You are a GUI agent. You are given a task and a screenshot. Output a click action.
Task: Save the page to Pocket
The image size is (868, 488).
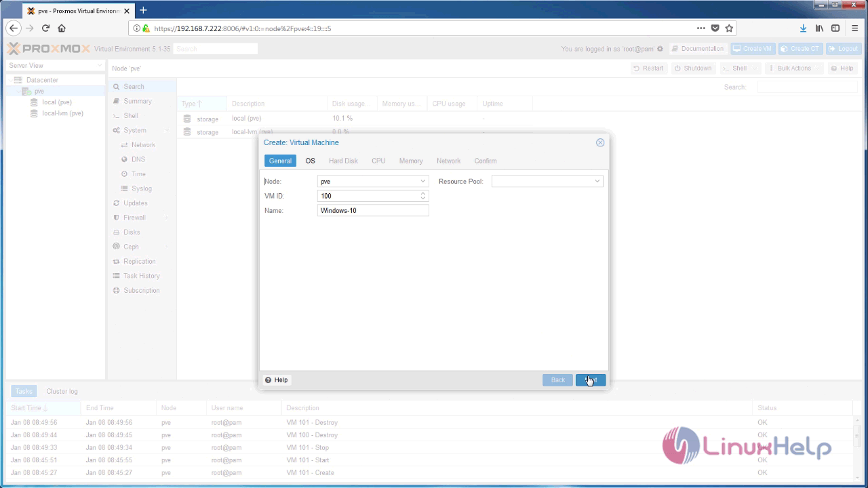click(715, 28)
